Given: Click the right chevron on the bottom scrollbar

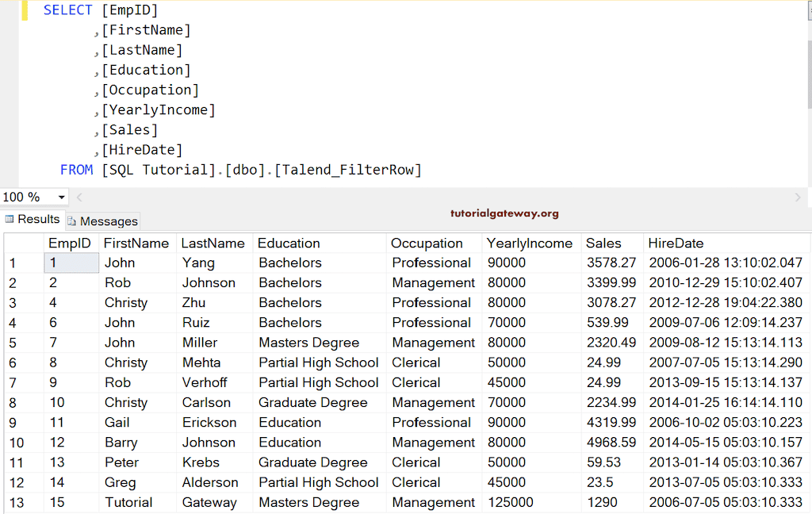Looking at the screenshot, I should point(799,196).
